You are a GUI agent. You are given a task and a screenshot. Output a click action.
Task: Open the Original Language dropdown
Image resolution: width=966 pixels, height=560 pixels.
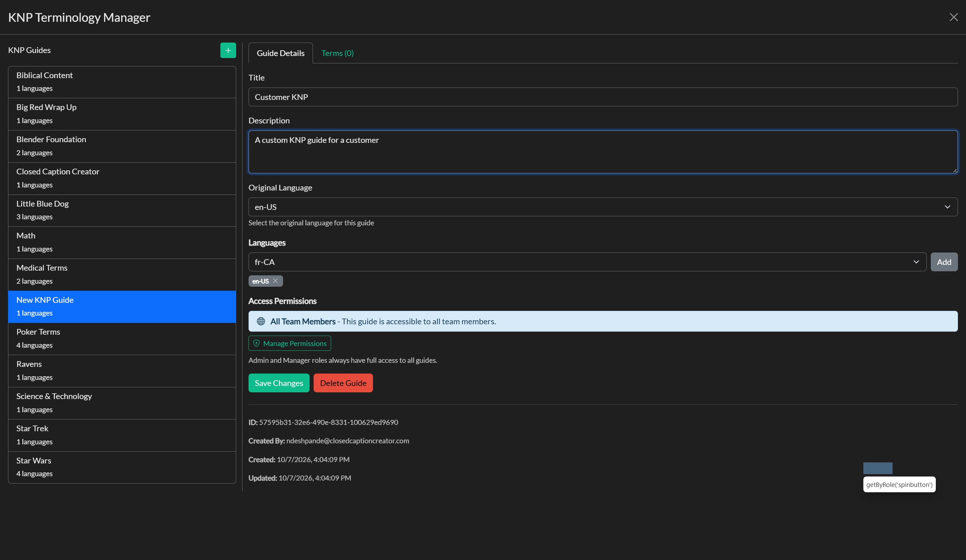tap(603, 207)
